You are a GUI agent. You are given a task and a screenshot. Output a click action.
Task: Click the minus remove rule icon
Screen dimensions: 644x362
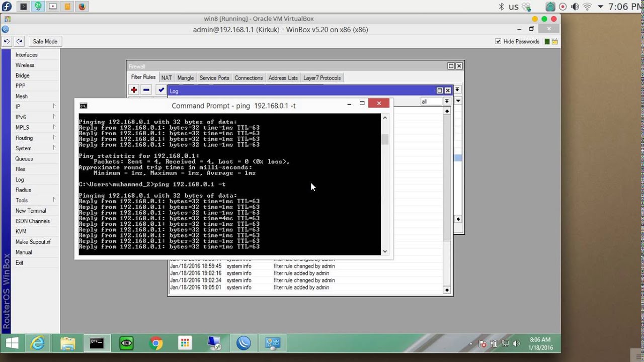[146, 90]
